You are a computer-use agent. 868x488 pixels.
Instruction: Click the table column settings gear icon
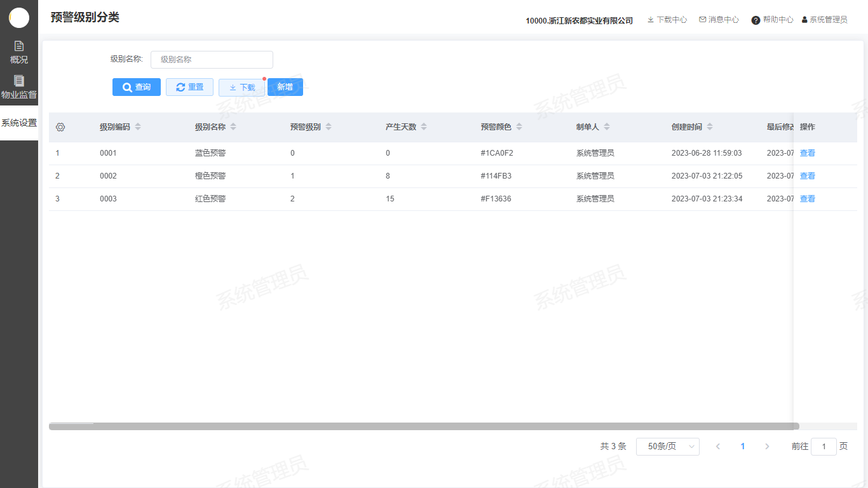pyautogui.click(x=60, y=127)
